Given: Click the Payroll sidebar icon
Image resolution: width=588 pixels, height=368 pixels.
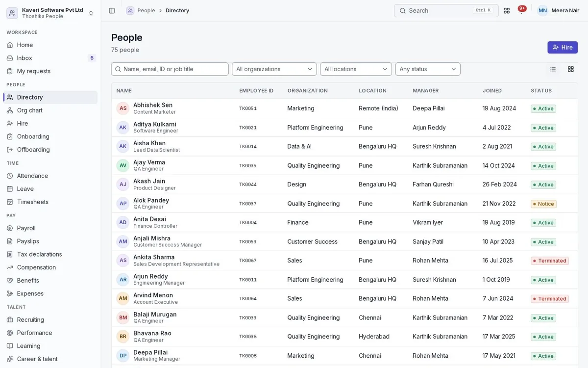Looking at the screenshot, I should pyautogui.click(x=10, y=228).
